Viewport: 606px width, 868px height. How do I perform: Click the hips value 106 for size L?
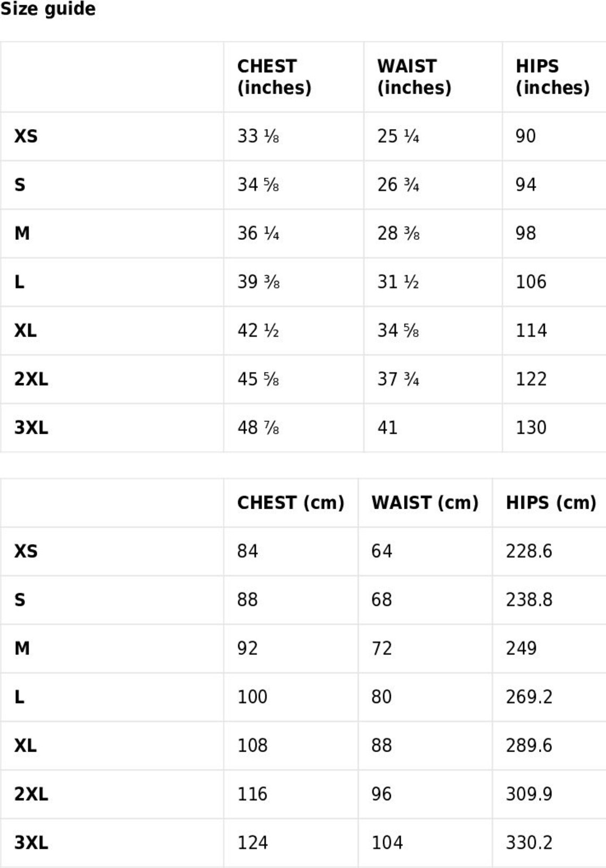coord(531,282)
